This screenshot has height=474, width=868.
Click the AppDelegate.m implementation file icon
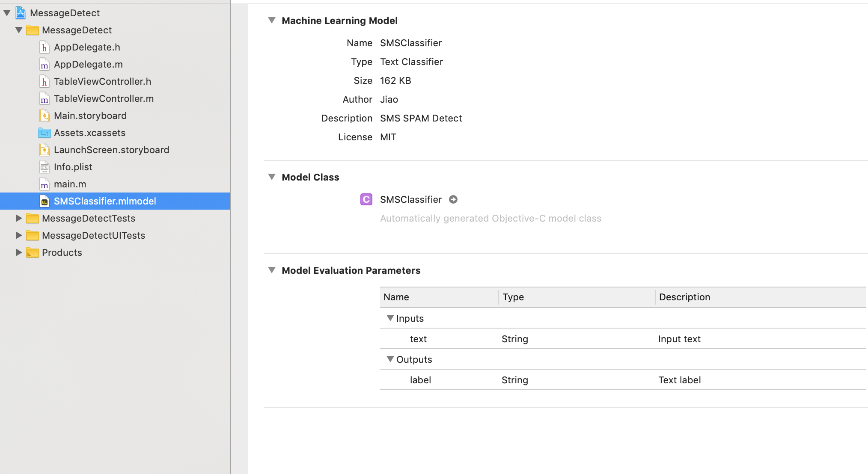[44, 64]
